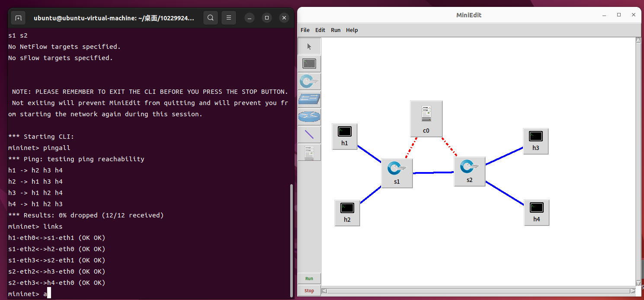Click the terminal prompt line 'mininet> a'
Viewport: 644px width, 300px height.
tap(28, 294)
